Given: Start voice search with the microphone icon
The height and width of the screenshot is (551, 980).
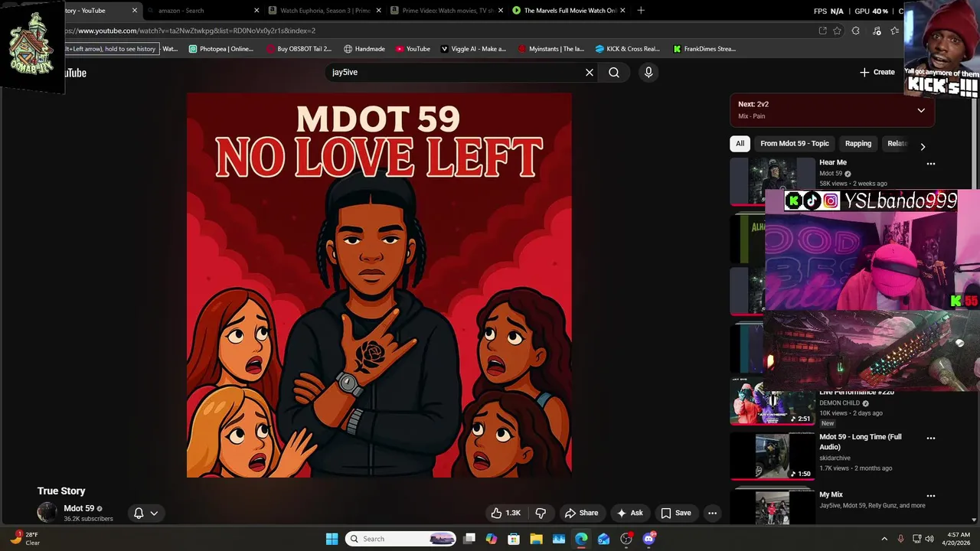Looking at the screenshot, I should tap(648, 72).
